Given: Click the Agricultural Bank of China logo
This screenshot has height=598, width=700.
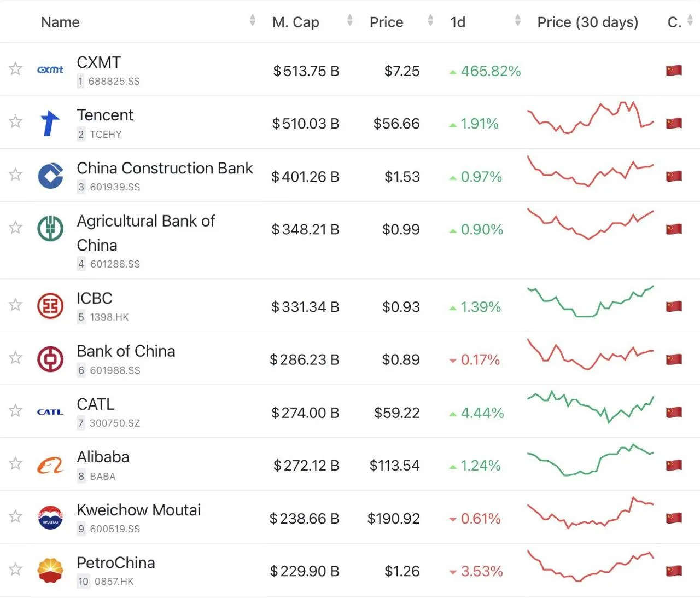Looking at the screenshot, I should tap(50, 228).
